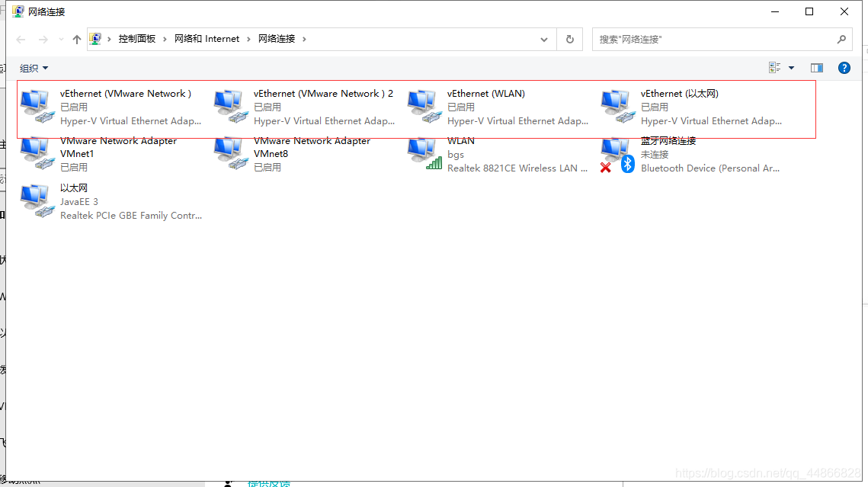The height and width of the screenshot is (487, 868).
Task: Select the vEthernet (VMware Network ) 2 adapter icon
Action: tap(232, 107)
